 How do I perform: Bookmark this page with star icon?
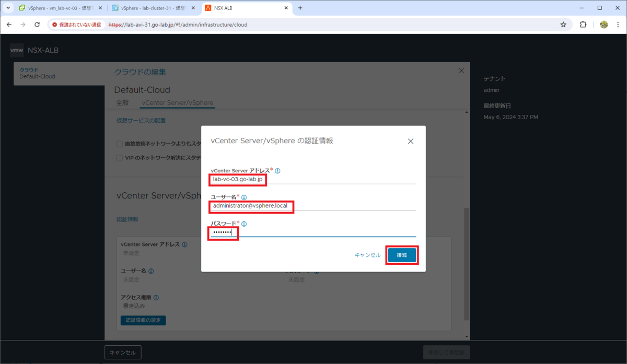[x=563, y=25]
